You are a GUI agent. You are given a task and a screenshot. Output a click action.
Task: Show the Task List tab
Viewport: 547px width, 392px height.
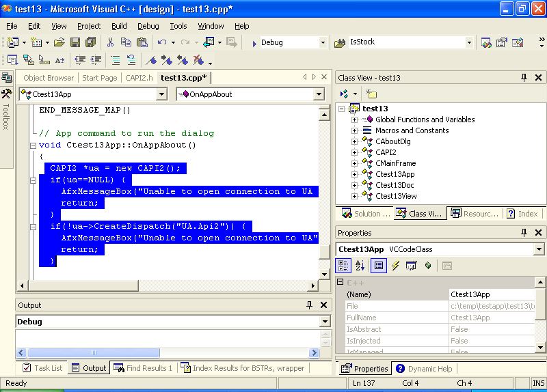click(42, 368)
